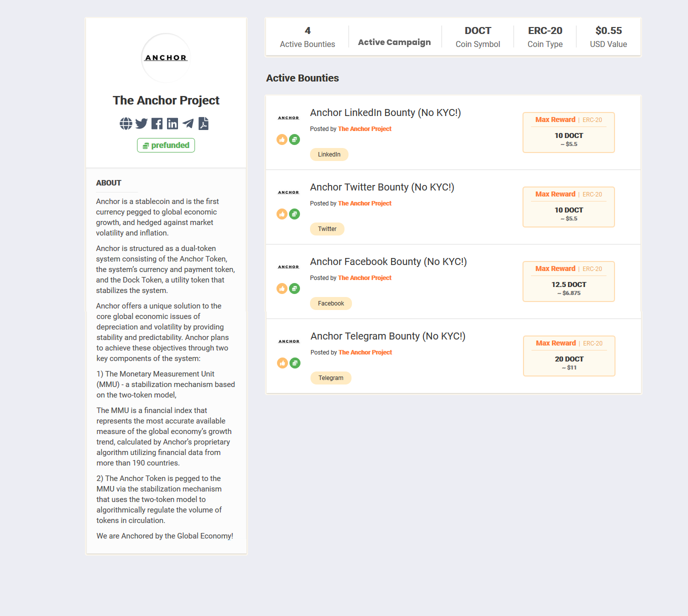This screenshot has height=616, width=688.
Task: Click the DOCT Coin Symbol stat
Action: [477, 37]
